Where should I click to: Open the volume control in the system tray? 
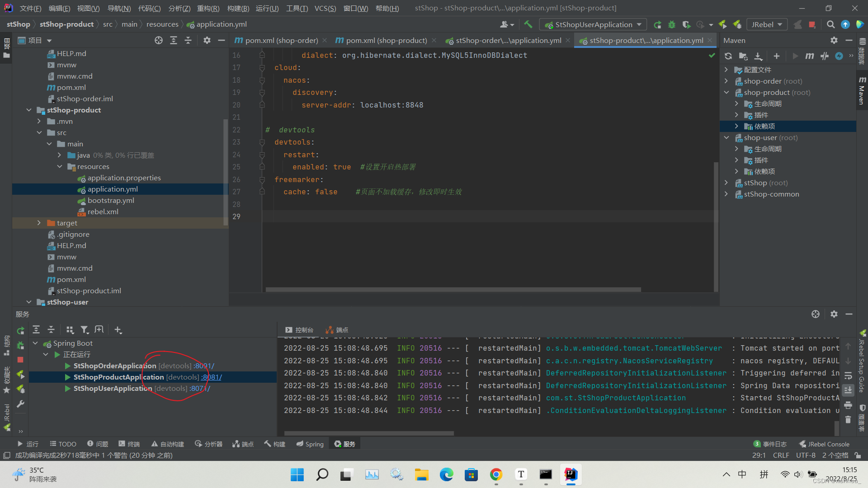pyautogui.click(x=797, y=474)
